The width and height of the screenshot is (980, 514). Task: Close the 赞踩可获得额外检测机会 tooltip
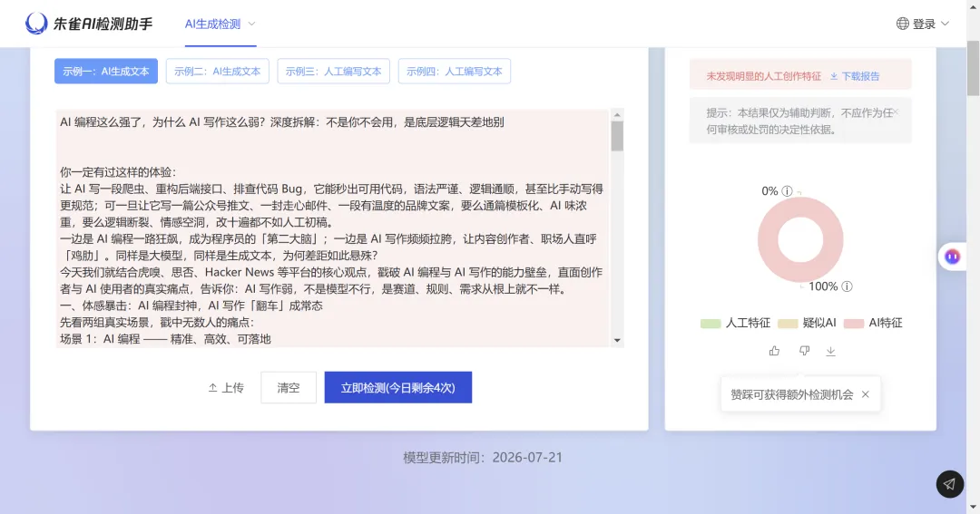(x=866, y=394)
